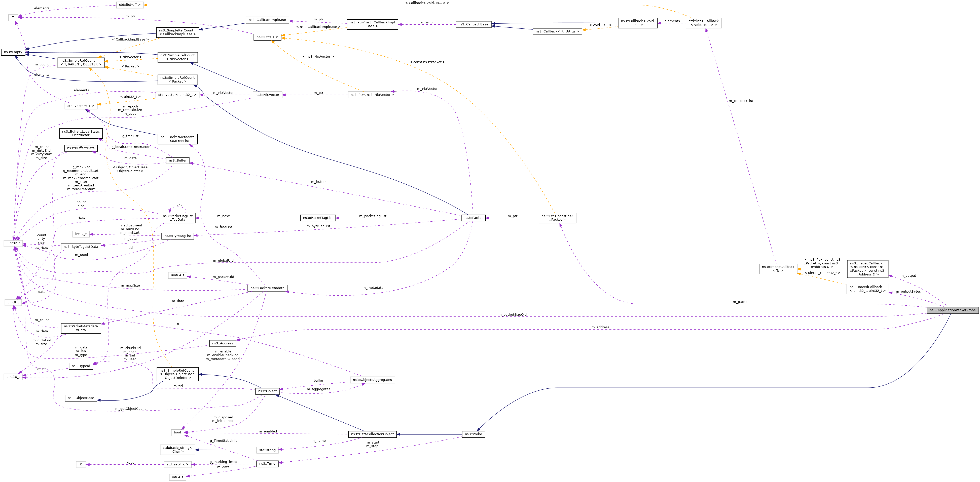Image resolution: width=980 pixels, height=482 pixels.
Task: Open the ns3::PacketTagList::TagData node
Action: (177, 217)
